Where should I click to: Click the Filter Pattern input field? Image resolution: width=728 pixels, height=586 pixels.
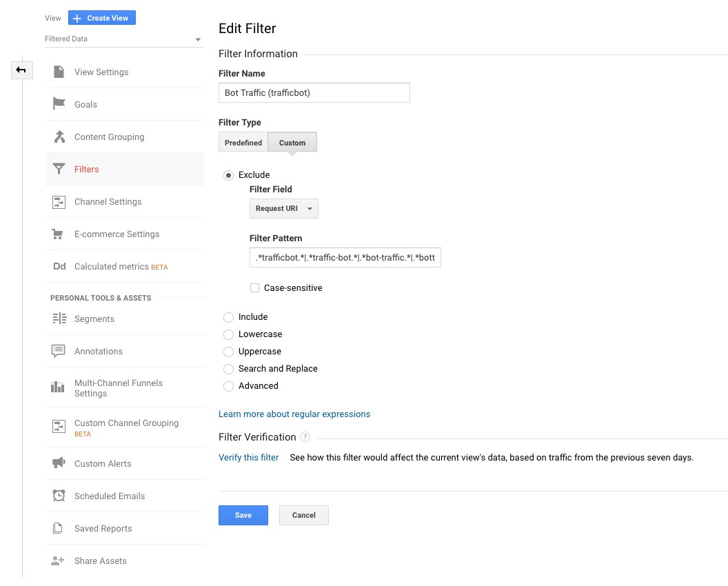pos(345,258)
